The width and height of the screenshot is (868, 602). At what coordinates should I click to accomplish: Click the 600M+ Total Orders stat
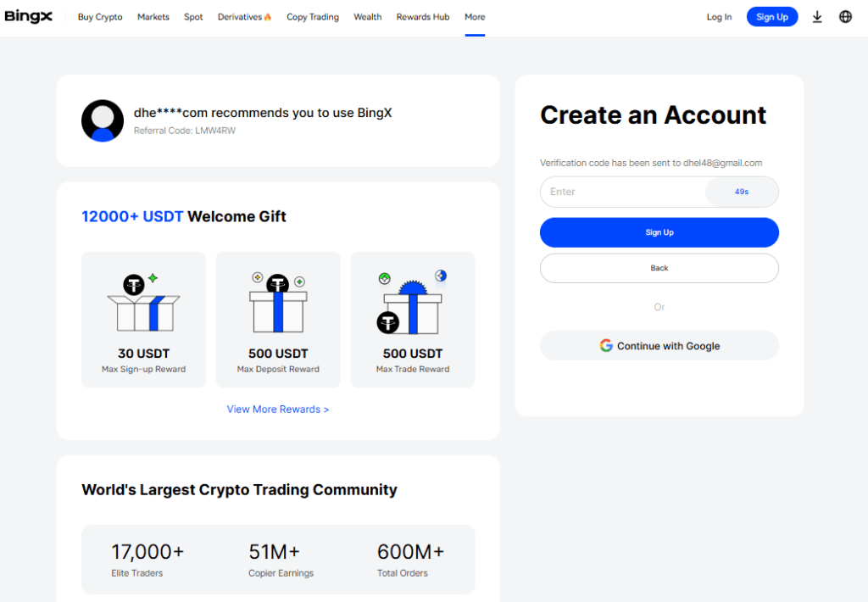(x=411, y=560)
